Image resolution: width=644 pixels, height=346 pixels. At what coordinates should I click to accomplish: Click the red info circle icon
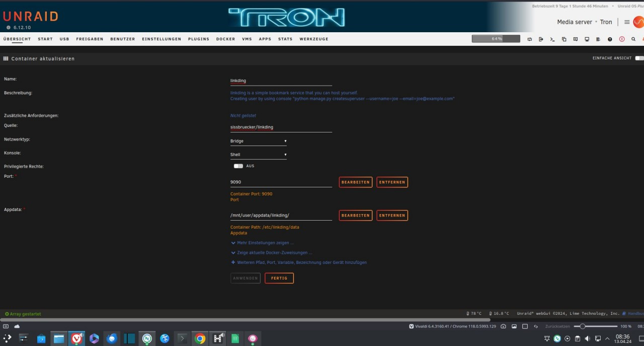click(x=622, y=39)
